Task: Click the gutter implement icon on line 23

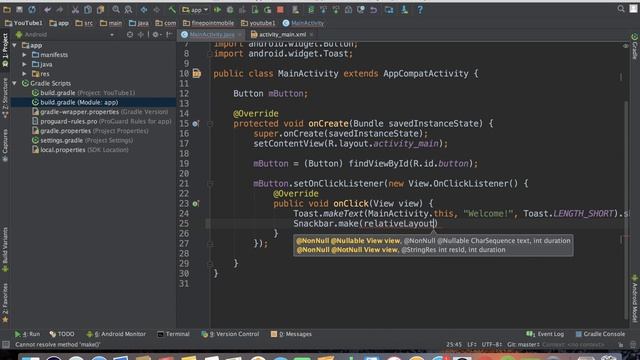Action: coord(196,204)
